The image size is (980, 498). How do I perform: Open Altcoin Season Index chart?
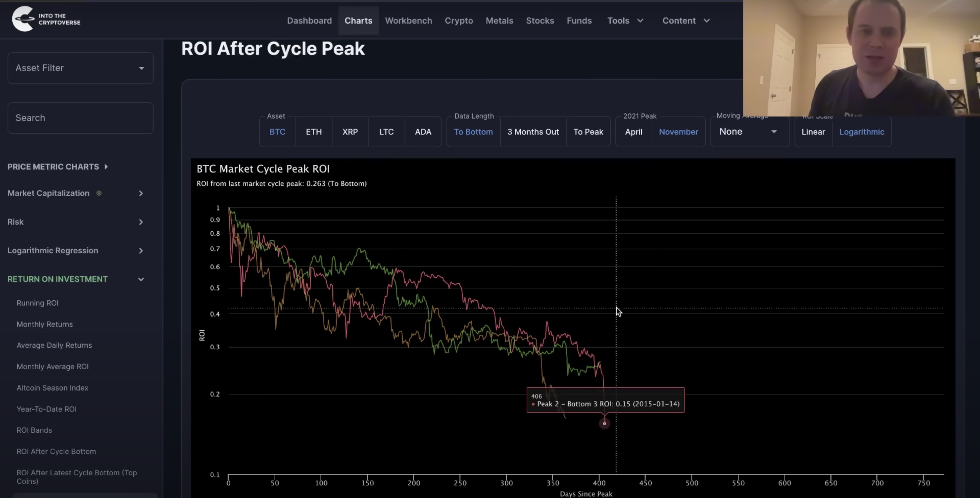click(x=52, y=388)
